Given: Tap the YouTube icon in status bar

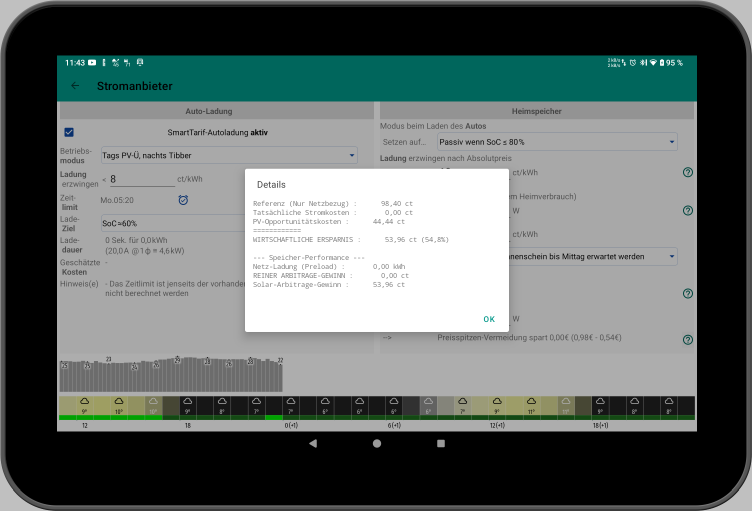Looking at the screenshot, I should (x=92, y=63).
